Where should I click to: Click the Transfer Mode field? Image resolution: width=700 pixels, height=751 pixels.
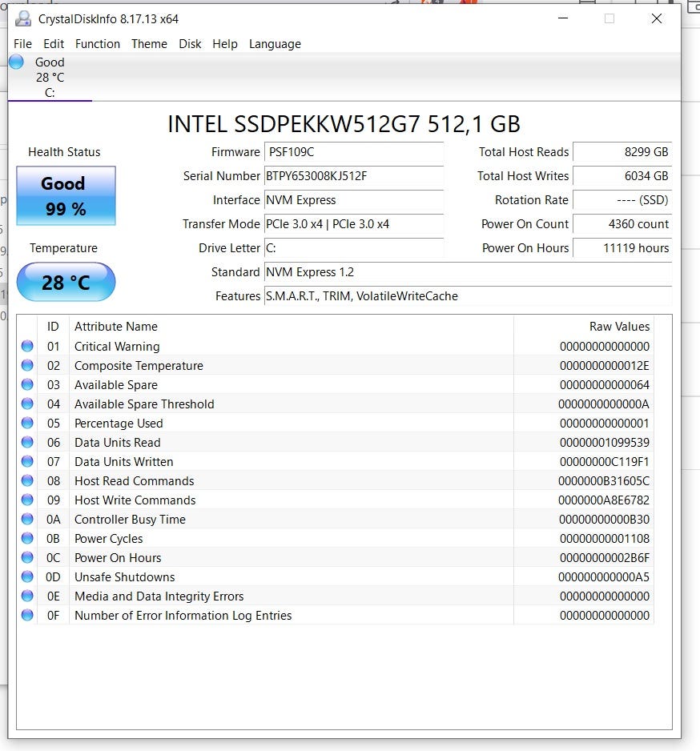point(353,223)
